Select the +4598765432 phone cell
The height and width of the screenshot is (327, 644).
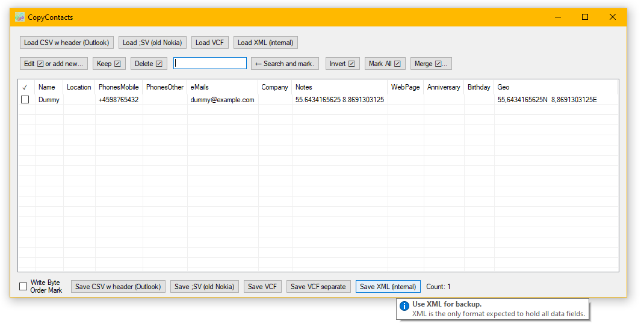(x=119, y=100)
